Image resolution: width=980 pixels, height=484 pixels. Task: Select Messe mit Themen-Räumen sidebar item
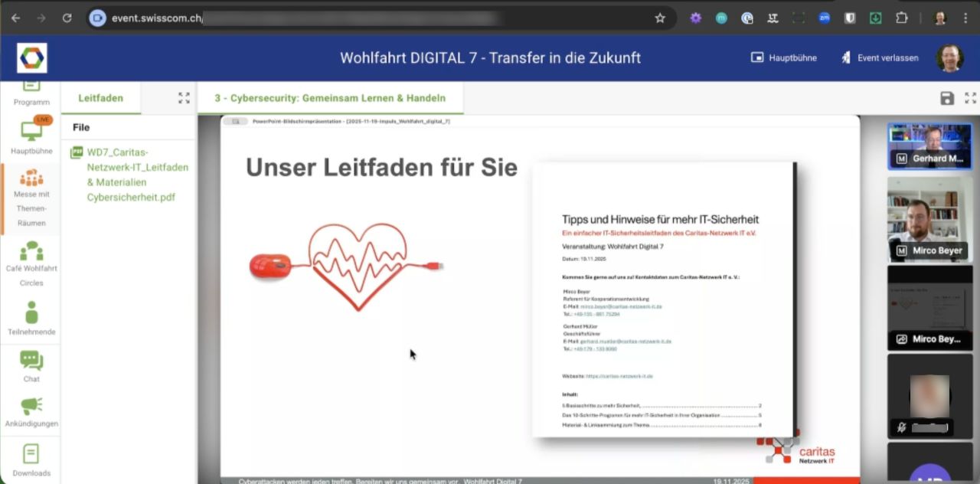coord(31,198)
